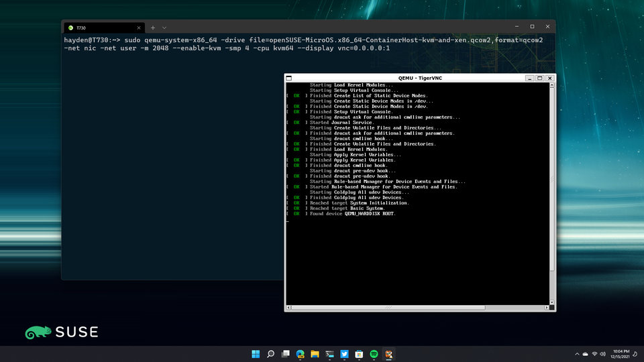Screen dimensions: 644x362
Task: Open the Wi-Fi network flyout
Action: tap(594, 353)
